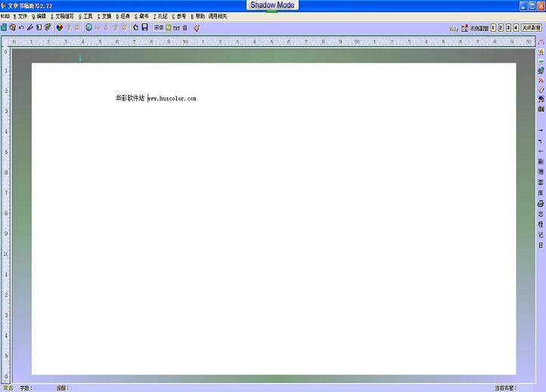
Task: Click the RSS feed icon in the right sidebar
Action: tap(541, 80)
